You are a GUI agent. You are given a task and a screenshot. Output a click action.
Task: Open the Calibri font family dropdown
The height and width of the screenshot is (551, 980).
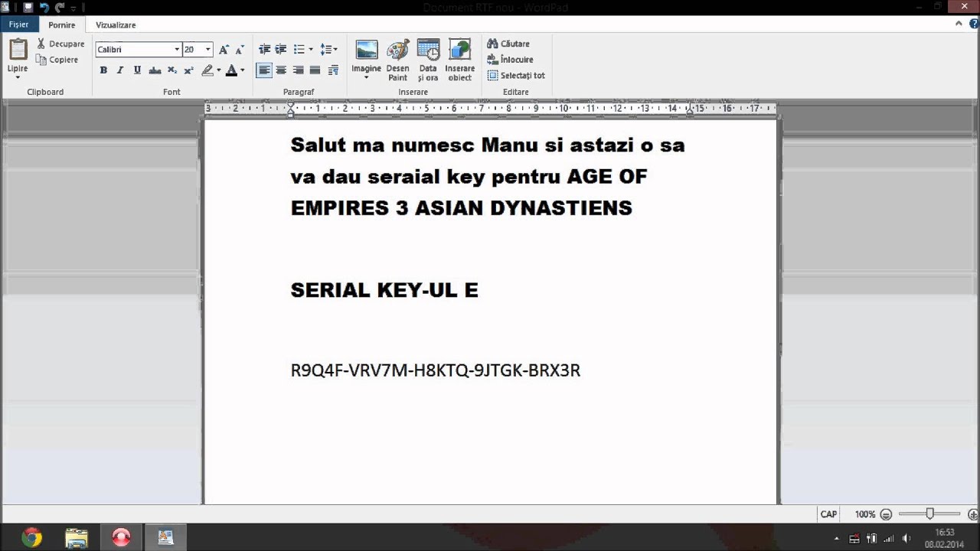pos(177,50)
